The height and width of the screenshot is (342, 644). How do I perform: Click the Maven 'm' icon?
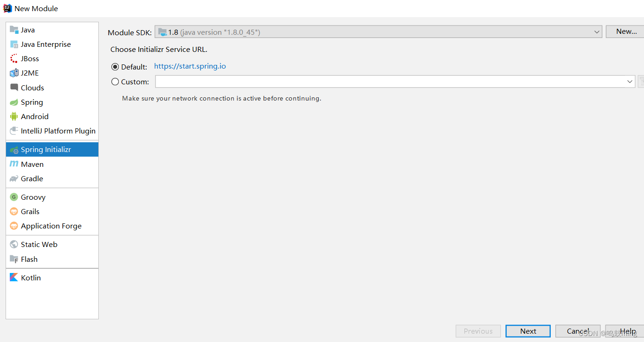pos(14,164)
